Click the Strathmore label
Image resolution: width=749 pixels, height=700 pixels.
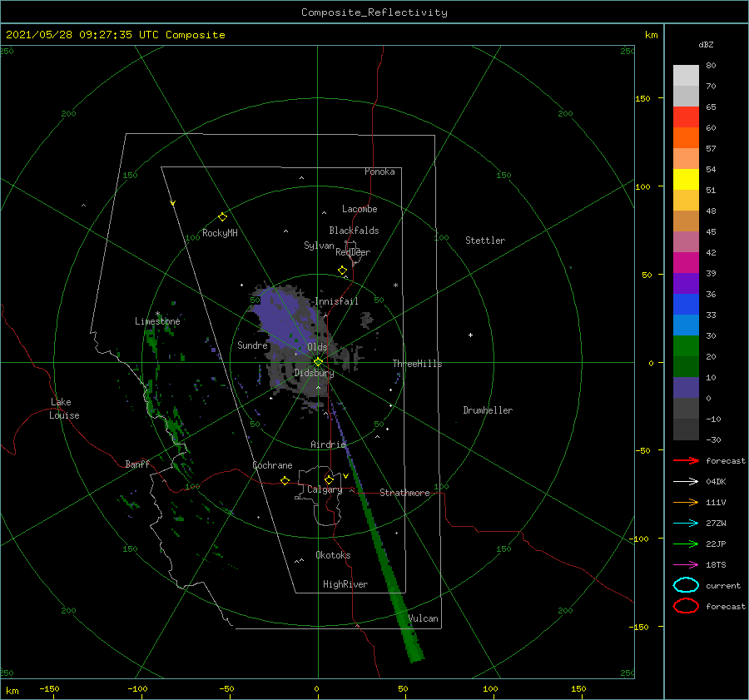(404, 493)
